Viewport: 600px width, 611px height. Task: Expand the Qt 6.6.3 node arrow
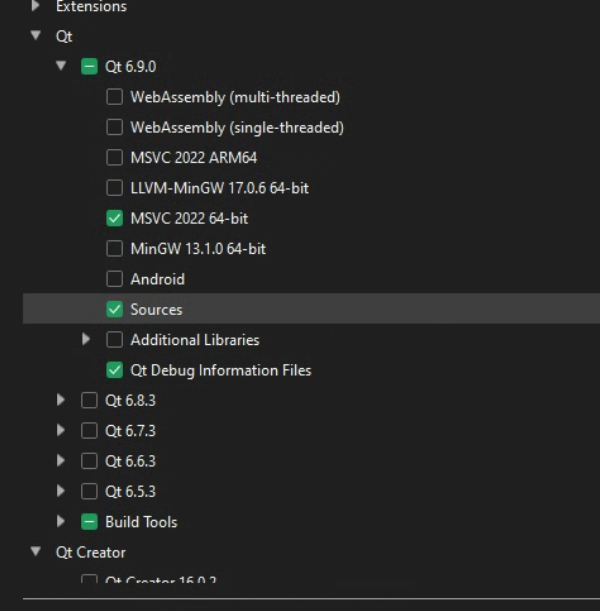[61, 461]
